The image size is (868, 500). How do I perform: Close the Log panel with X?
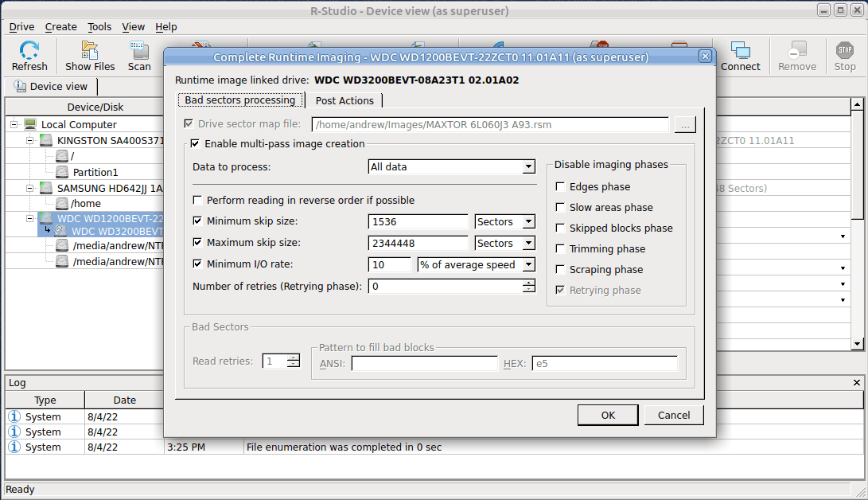click(856, 383)
